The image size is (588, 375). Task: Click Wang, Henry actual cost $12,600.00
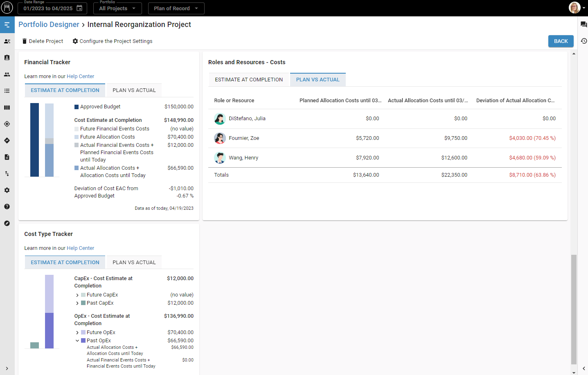coord(454,158)
